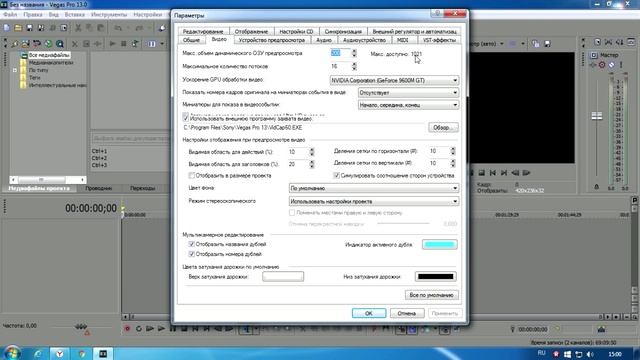Viewport: 640px width, 360px height.
Task: Stop media preview icon
Action: (124, 44)
